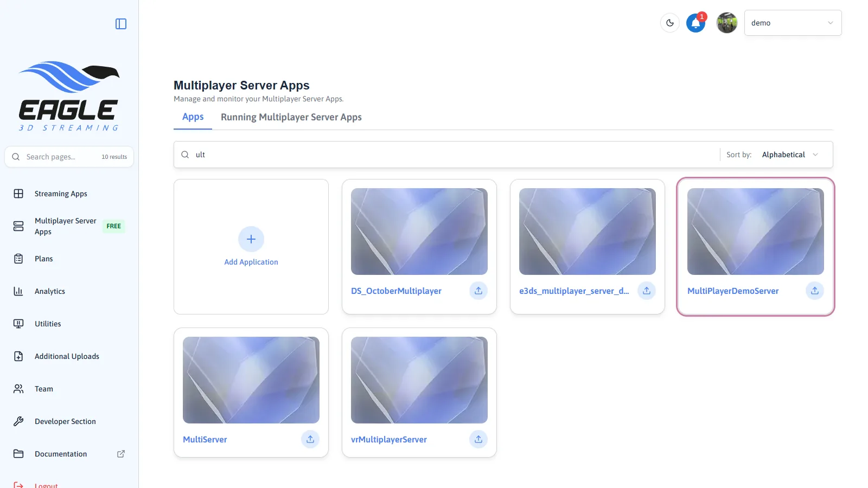
Task: Select the DS_OctoberMultiplayer thumbnail
Action: (x=419, y=232)
